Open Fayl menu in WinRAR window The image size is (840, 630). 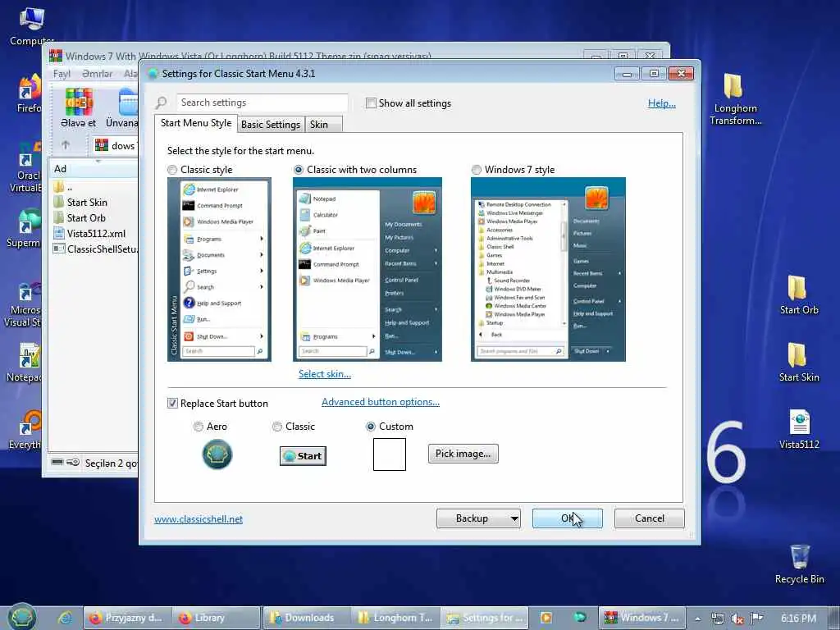point(62,73)
